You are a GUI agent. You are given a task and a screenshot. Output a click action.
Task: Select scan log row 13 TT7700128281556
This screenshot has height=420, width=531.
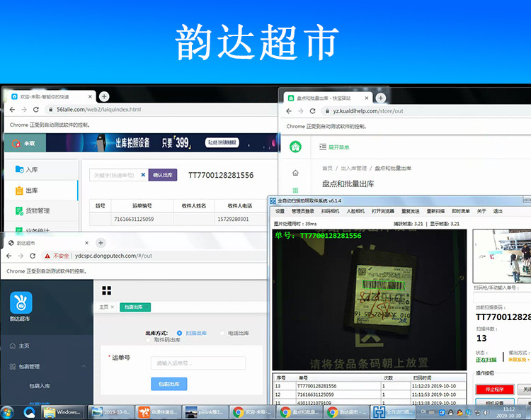coord(369,386)
